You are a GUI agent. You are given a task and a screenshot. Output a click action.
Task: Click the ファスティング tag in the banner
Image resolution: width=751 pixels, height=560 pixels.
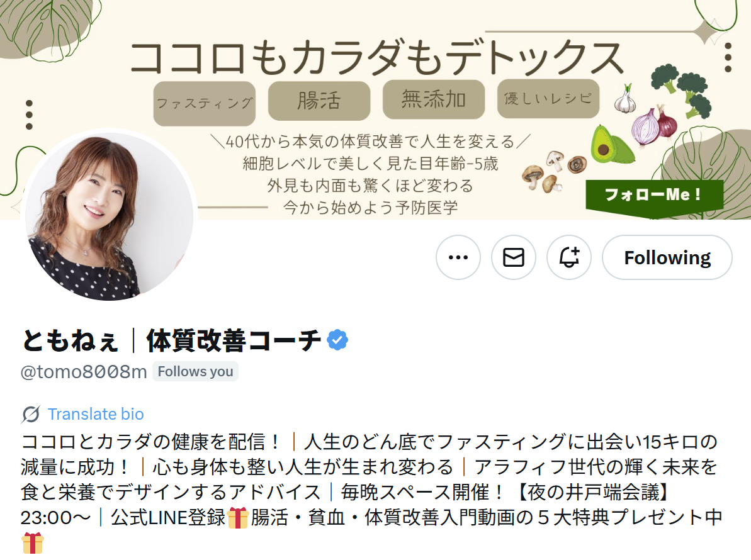click(x=205, y=103)
